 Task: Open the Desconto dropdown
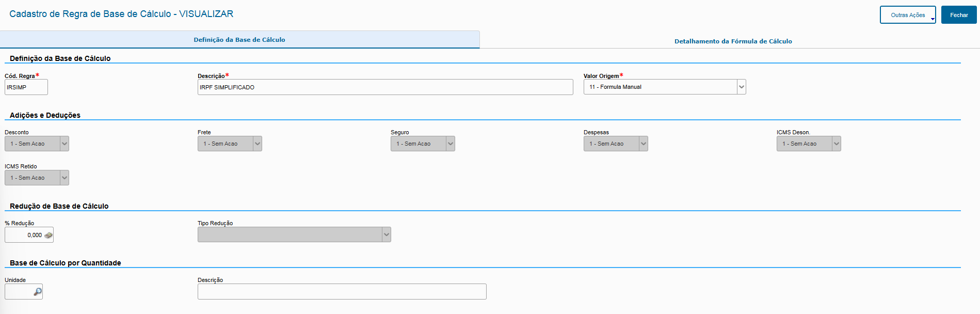point(65,144)
